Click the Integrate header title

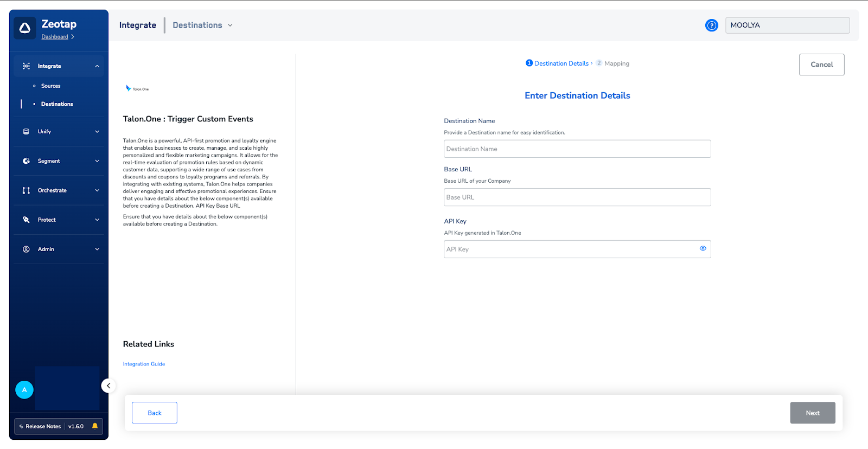pyautogui.click(x=138, y=25)
